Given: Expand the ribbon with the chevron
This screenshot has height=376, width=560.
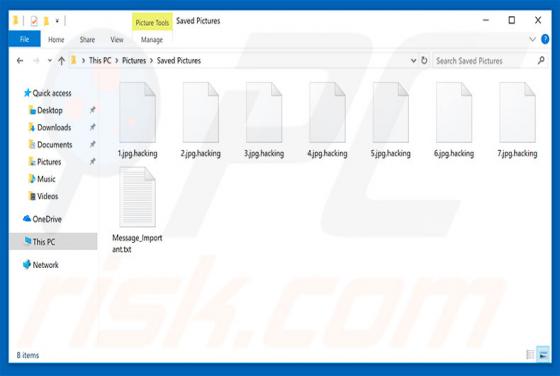Looking at the screenshot, I should click(x=532, y=39).
